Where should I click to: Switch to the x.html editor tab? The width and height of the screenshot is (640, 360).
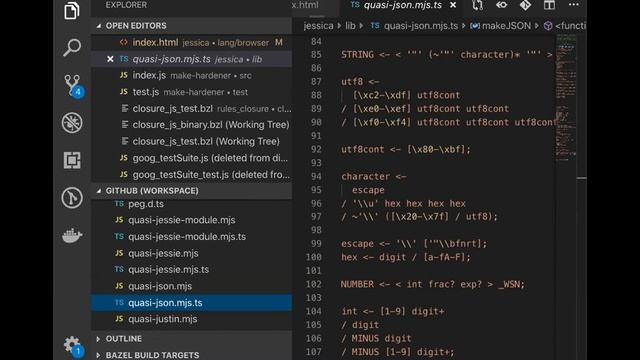[305, 5]
